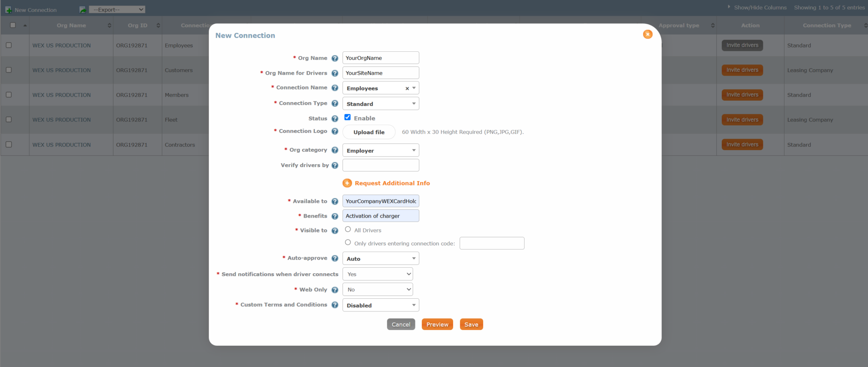Image resolution: width=868 pixels, height=367 pixels.
Task: Click help icon next to Verify drivers by
Action: 335,165
